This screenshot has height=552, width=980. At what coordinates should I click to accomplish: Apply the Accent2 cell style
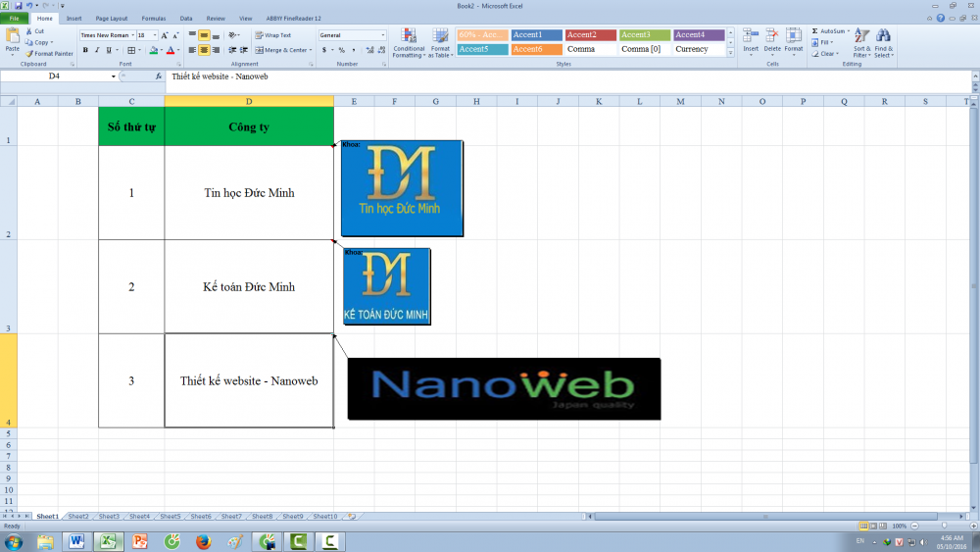pos(591,35)
